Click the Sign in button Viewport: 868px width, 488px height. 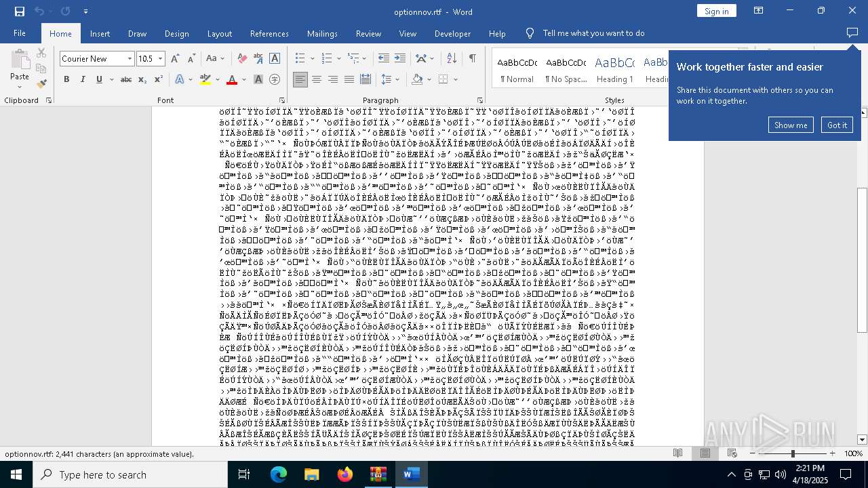pyautogui.click(x=716, y=11)
